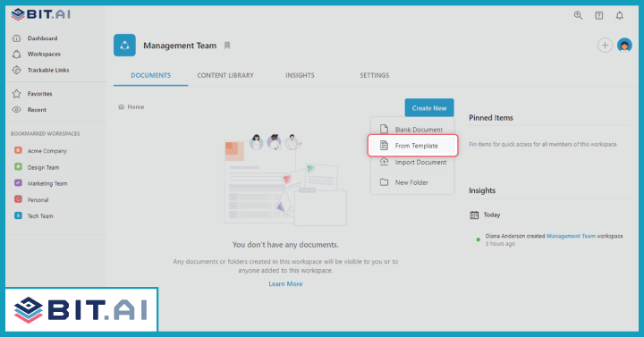
Task: Click the orange Acme Company workspace icon
Action: [18, 150]
